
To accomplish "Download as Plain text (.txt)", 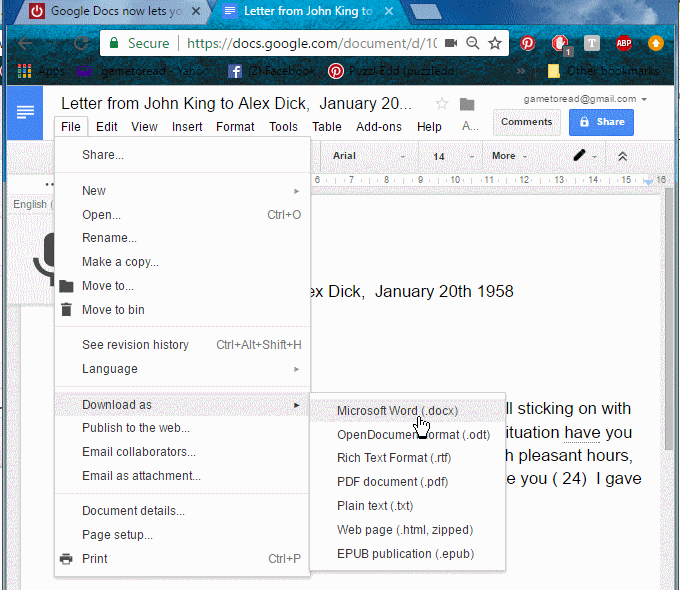I will (408, 506).
